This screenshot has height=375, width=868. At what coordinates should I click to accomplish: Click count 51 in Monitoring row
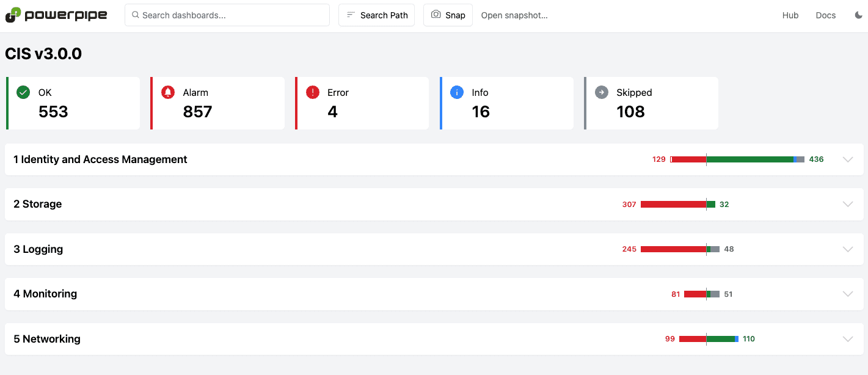pyautogui.click(x=728, y=294)
